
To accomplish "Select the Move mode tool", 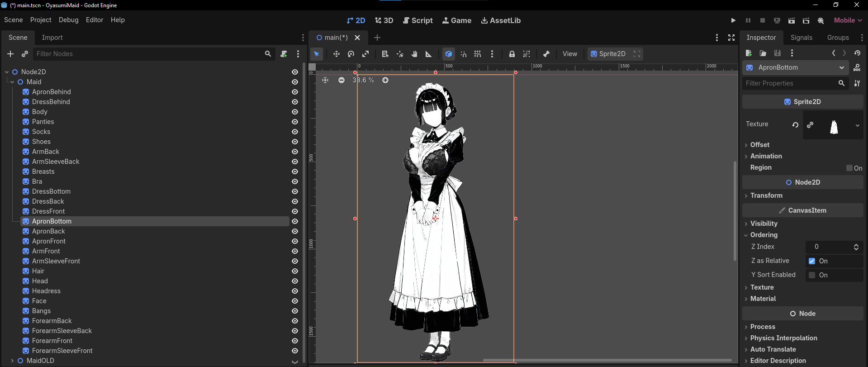I will (336, 54).
